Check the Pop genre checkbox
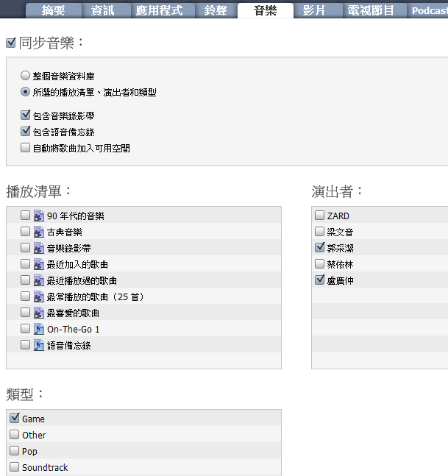The width and height of the screenshot is (448, 476). click(x=14, y=450)
